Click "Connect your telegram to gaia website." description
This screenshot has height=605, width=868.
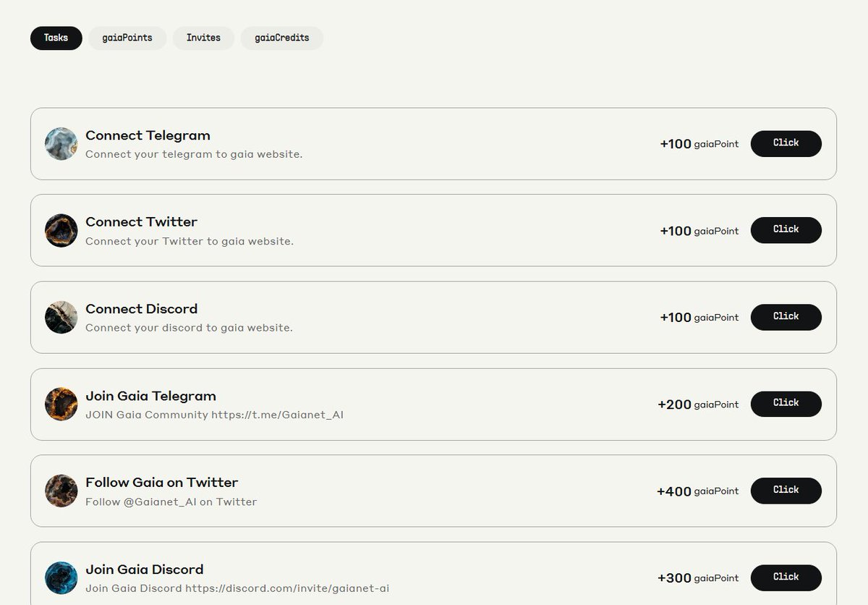[194, 154]
